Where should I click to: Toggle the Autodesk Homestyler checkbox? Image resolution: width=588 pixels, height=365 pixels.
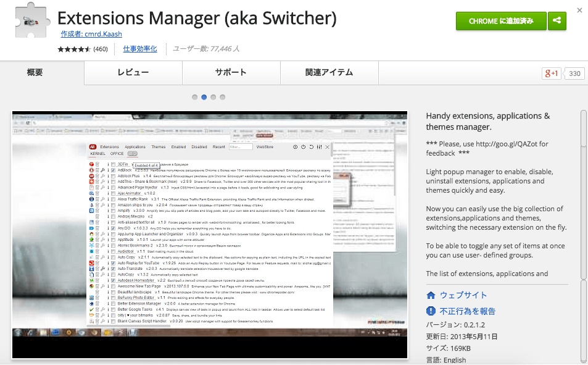click(114, 280)
